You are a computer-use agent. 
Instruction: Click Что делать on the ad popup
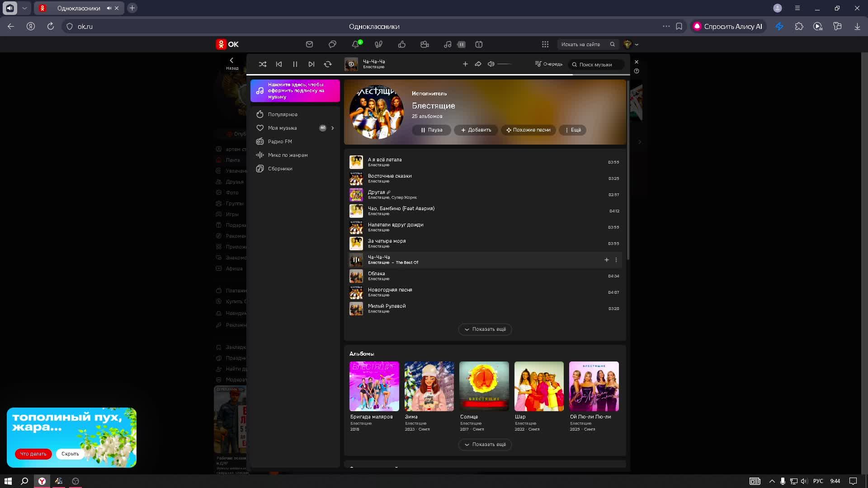click(x=33, y=454)
